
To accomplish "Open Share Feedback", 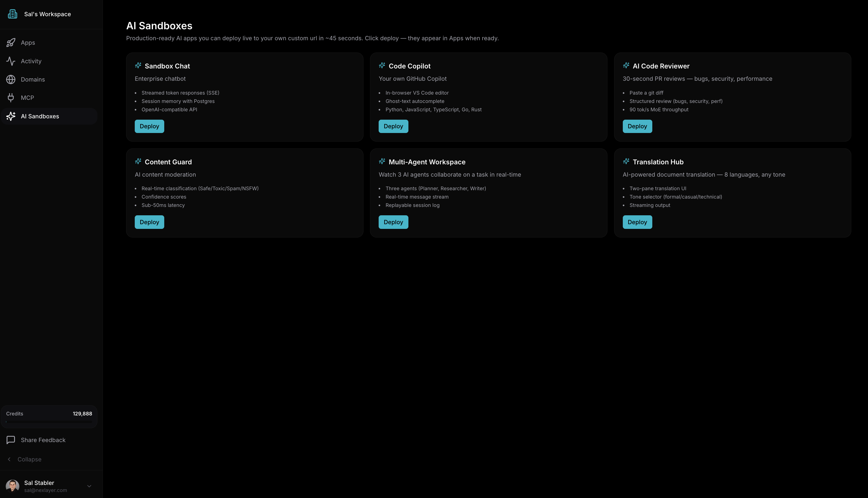I will pyautogui.click(x=49, y=440).
